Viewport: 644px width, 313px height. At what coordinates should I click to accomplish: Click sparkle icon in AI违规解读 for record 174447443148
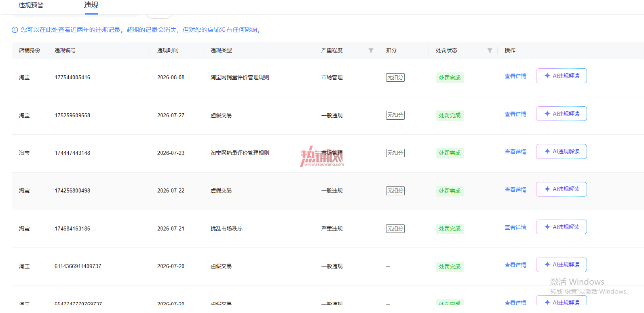547,151
